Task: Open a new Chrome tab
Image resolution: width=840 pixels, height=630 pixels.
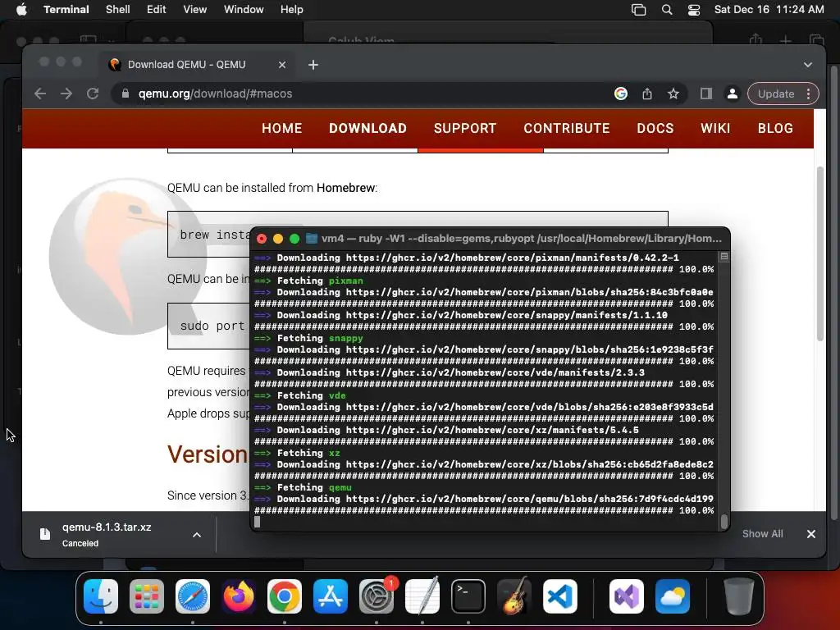Action: [313, 65]
